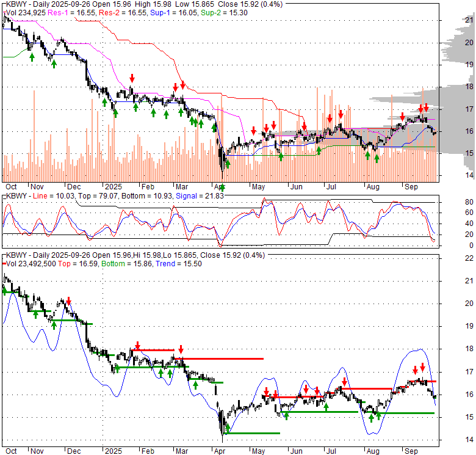Click the 0 level on the oscillator scale
This screenshot has width=476, height=455.
pyautogui.click(x=471, y=246)
